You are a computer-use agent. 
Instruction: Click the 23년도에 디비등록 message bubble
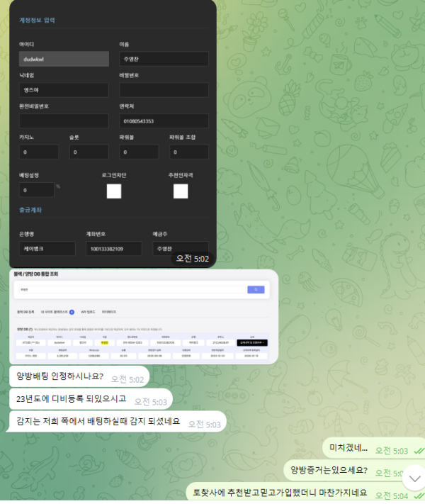point(71,400)
